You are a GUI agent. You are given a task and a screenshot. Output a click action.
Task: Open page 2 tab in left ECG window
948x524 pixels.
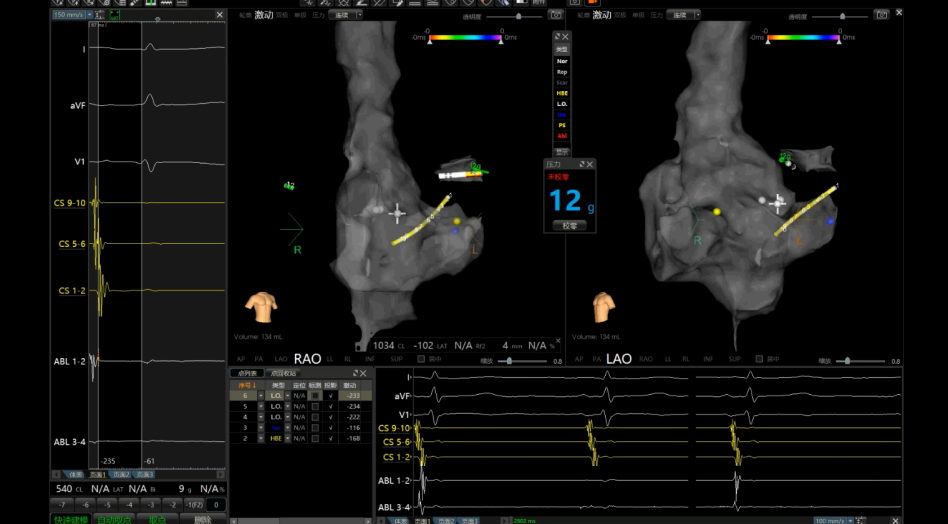[122, 475]
